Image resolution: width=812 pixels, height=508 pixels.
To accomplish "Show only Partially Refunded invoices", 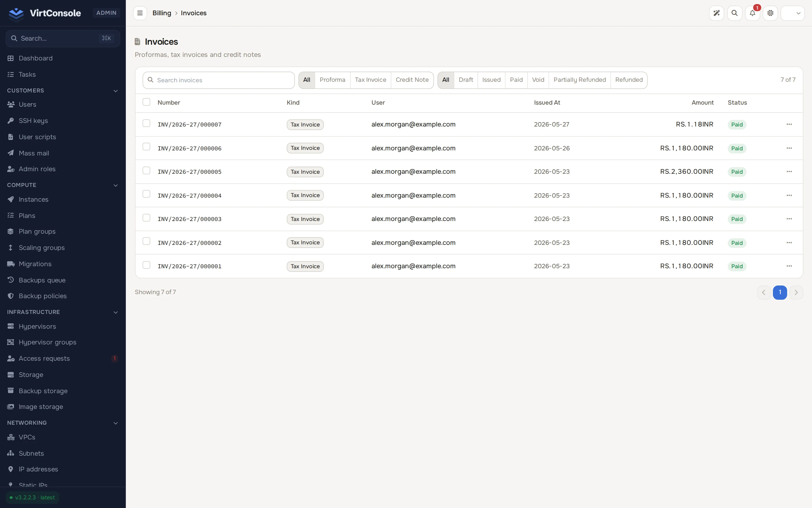I will point(580,80).
